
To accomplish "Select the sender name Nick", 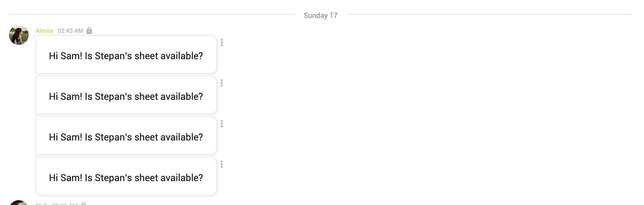I will pos(42,204).
